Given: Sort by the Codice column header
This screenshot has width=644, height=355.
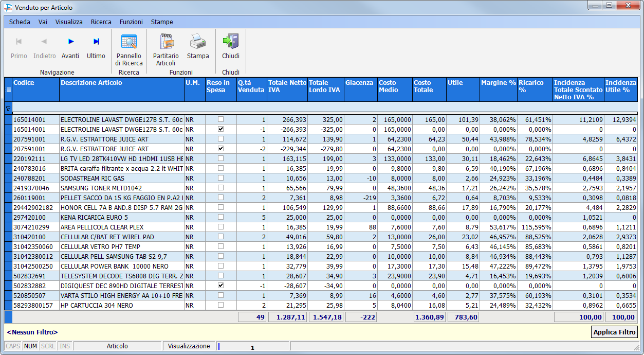Looking at the screenshot, I should 36,90.
